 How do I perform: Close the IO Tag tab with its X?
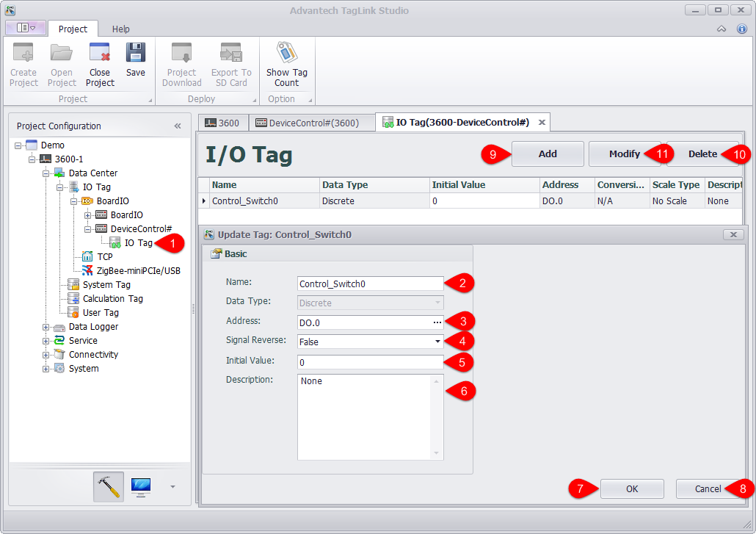[x=542, y=123]
